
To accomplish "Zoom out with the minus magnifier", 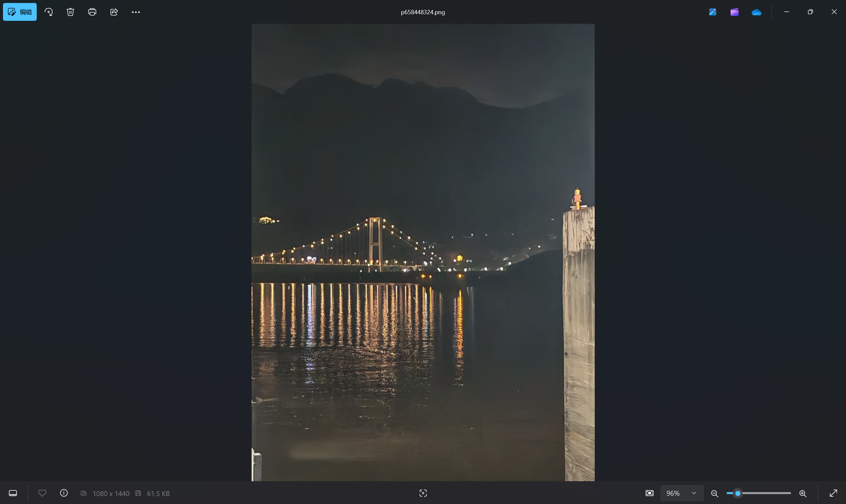I will (x=714, y=493).
